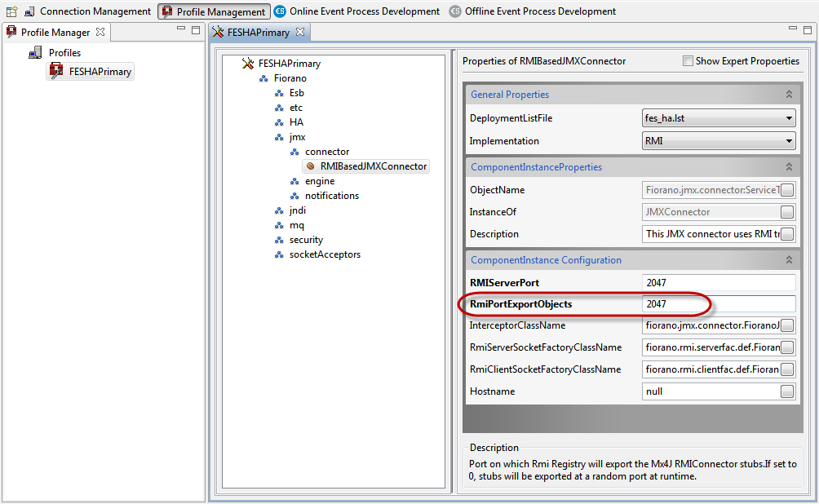Click the InstanceOf field's edit button
Screen dimensions: 819x504
787,212
